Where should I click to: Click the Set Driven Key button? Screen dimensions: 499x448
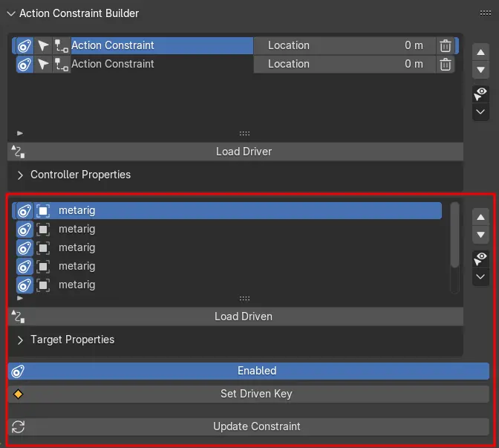pos(249,395)
